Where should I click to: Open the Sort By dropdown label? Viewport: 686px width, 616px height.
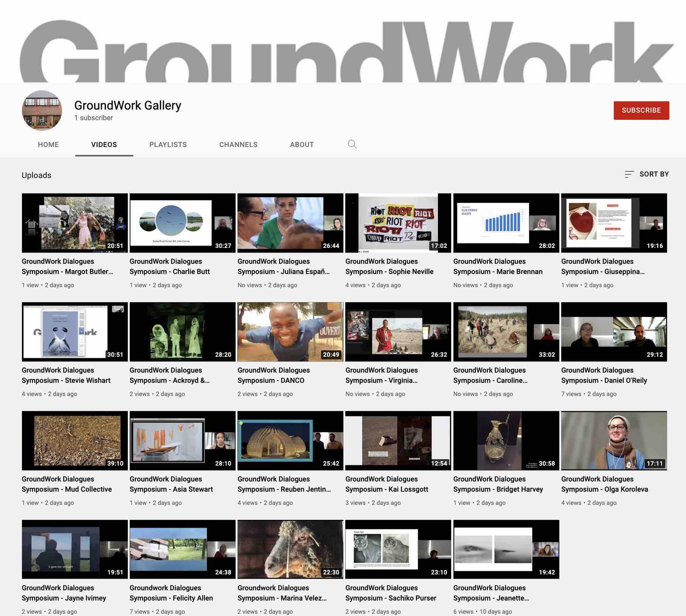pos(654,174)
